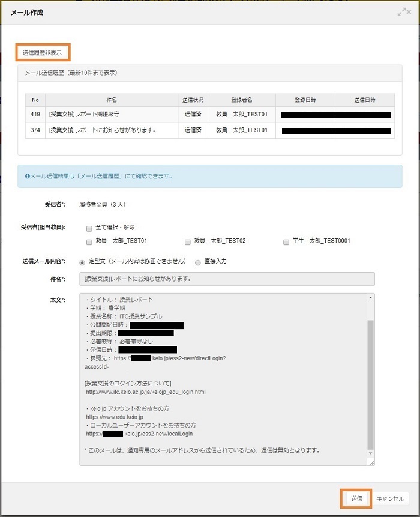Check the 学生 太郎_TEST0001 recipient checkbox

(x=286, y=241)
